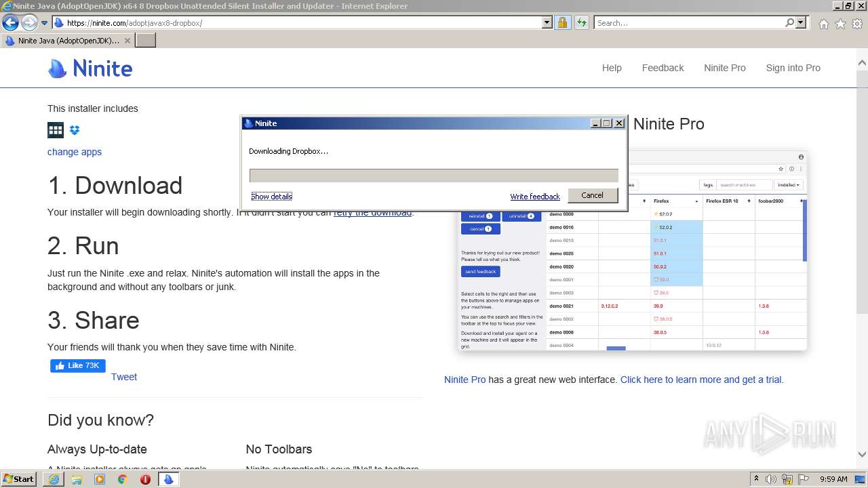Image resolution: width=868 pixels, height=488 pixels.
Task: View the security lock report icon
Action: pos(562,22)
